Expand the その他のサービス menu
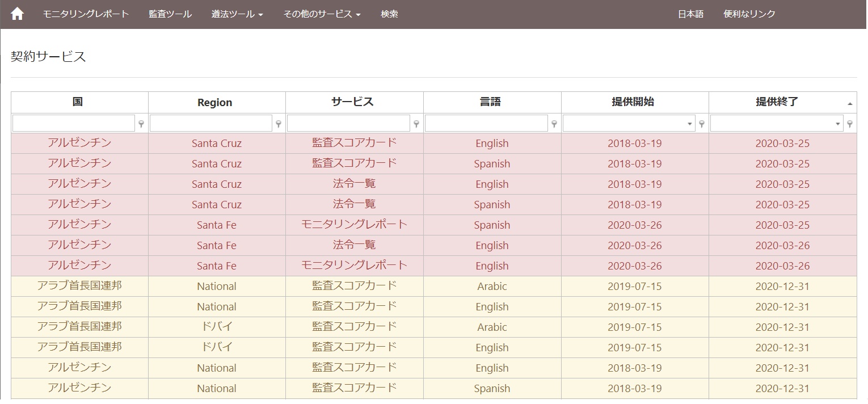868x404 pixels. (x=322, y=14)
